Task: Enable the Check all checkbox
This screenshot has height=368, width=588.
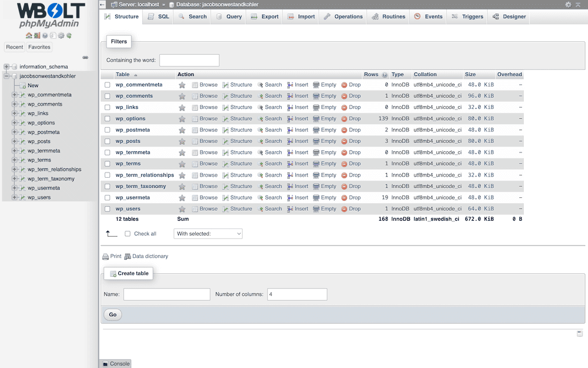Action: 128,234
